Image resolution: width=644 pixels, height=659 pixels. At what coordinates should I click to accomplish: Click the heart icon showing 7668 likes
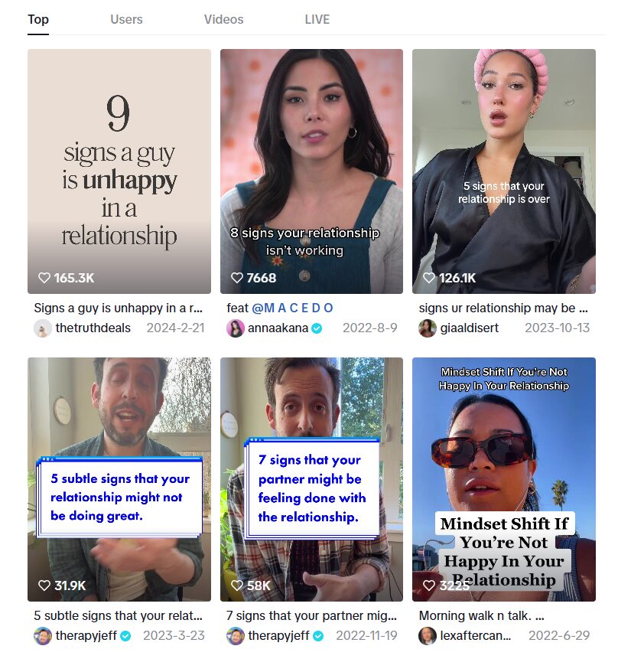(237, 278)
